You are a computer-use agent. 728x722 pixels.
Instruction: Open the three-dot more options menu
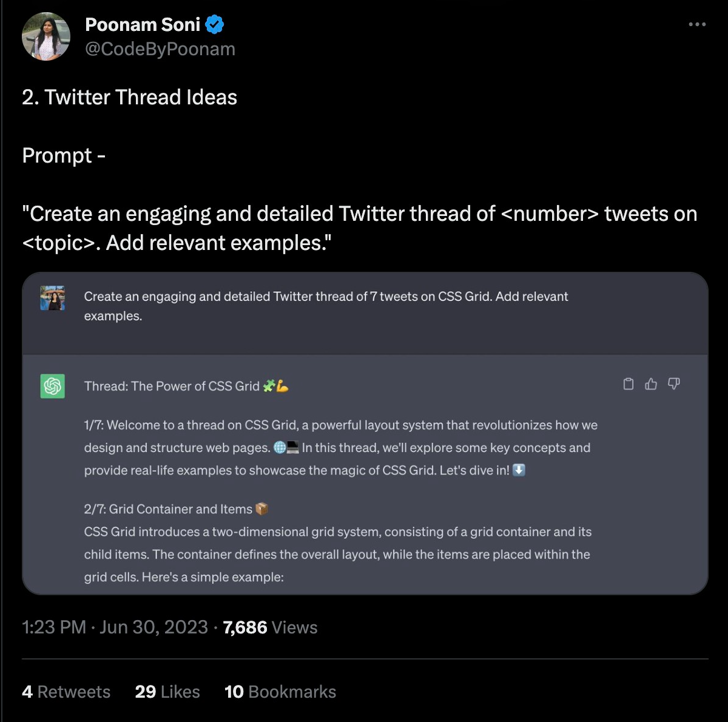coord(697,25)
